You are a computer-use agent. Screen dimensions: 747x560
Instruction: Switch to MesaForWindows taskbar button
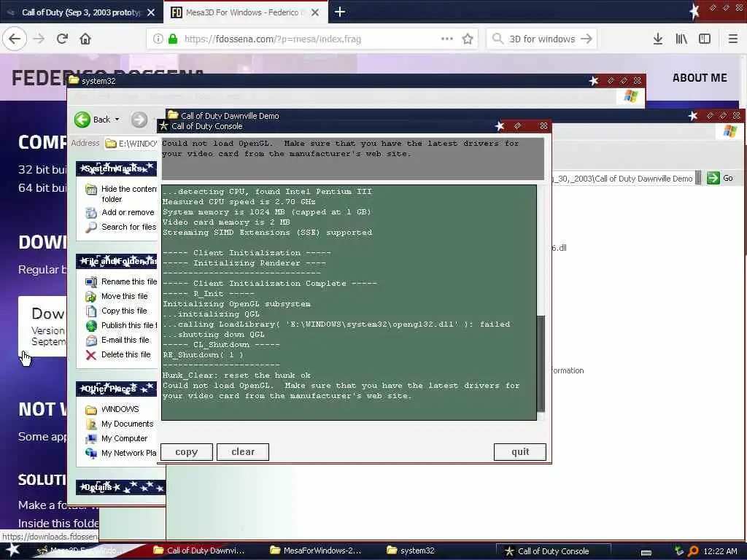(315, 551)
